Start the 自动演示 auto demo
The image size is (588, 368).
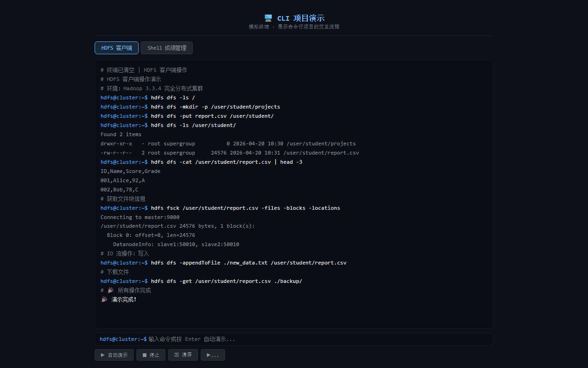114,355
